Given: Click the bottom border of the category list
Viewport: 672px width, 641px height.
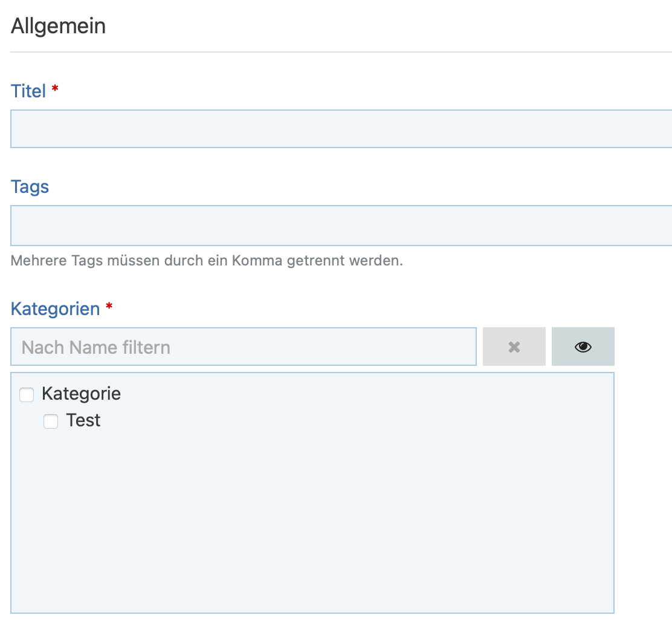Looking at the screenshot, I should click(x=312, y=613).
